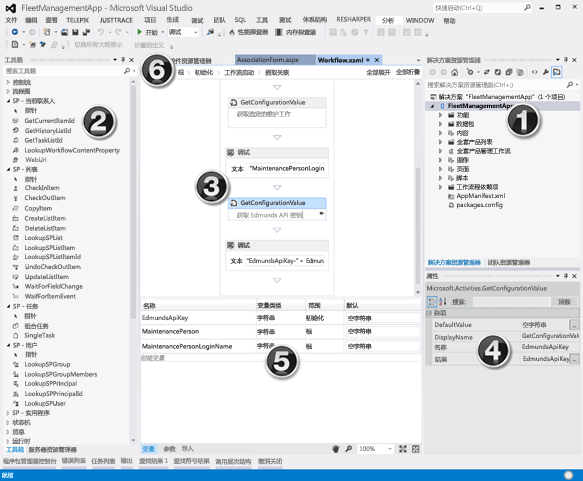Open the 输出 tab in the bottom panel
Screen dimensions: 583x481
(x=126, y=461)
